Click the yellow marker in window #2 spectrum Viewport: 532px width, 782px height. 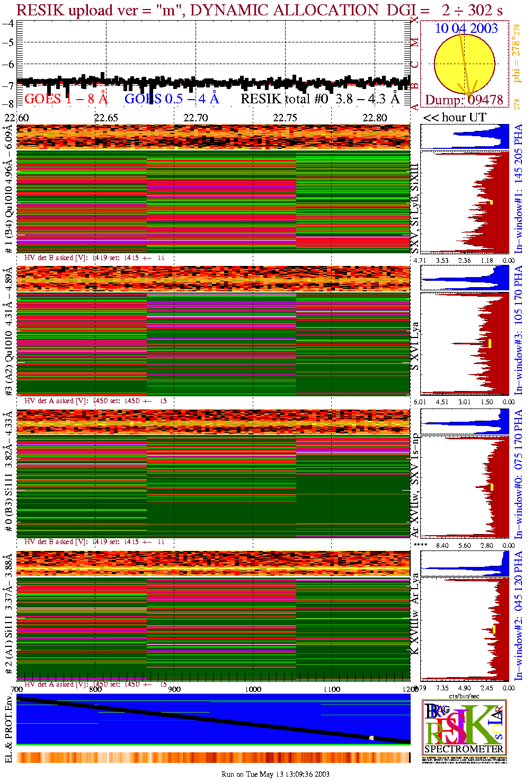tap(494, 629)
